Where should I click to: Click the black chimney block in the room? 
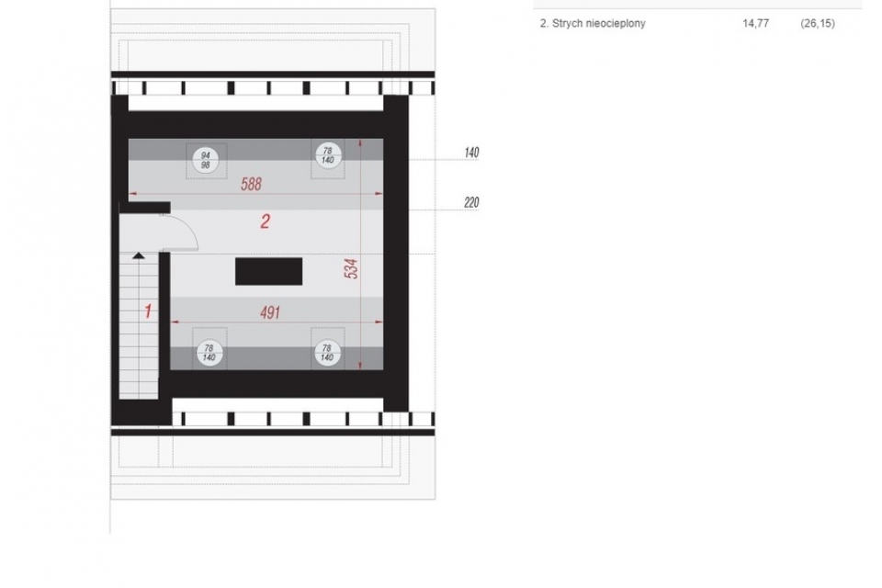[269, 271]
